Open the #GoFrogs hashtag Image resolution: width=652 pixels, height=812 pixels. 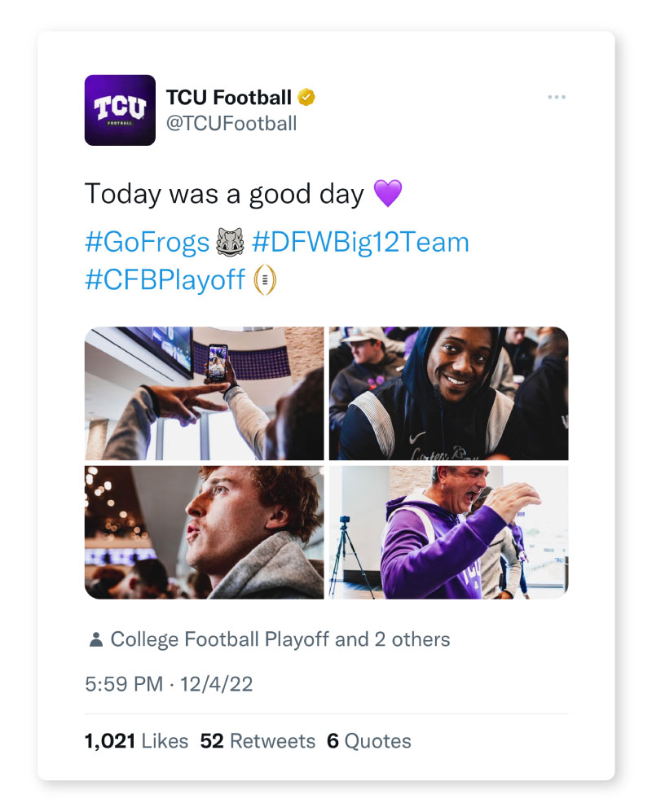coord(148,242)
